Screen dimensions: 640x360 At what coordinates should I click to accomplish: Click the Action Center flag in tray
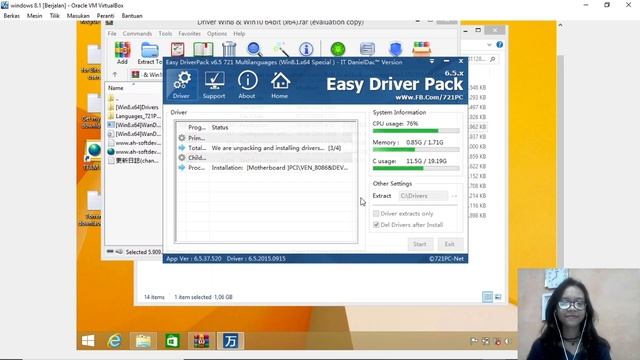tap(473, 340)
